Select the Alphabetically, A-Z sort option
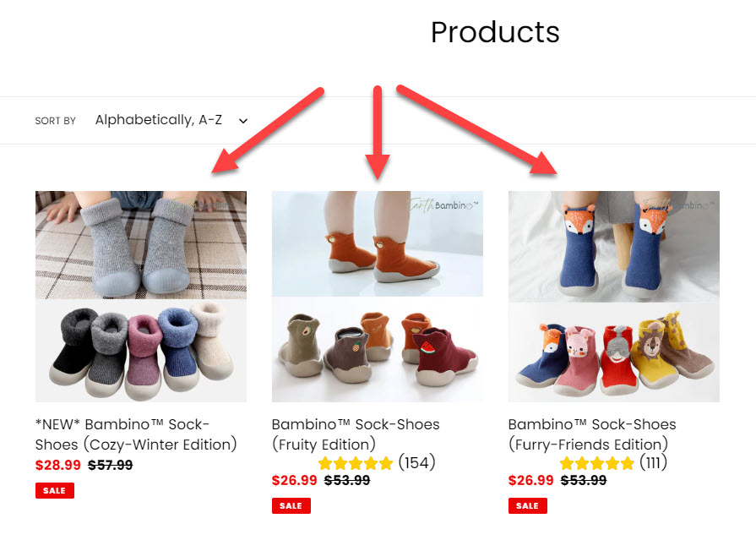The height and width of the screenshot is (551, 756). tap(159, 120)
